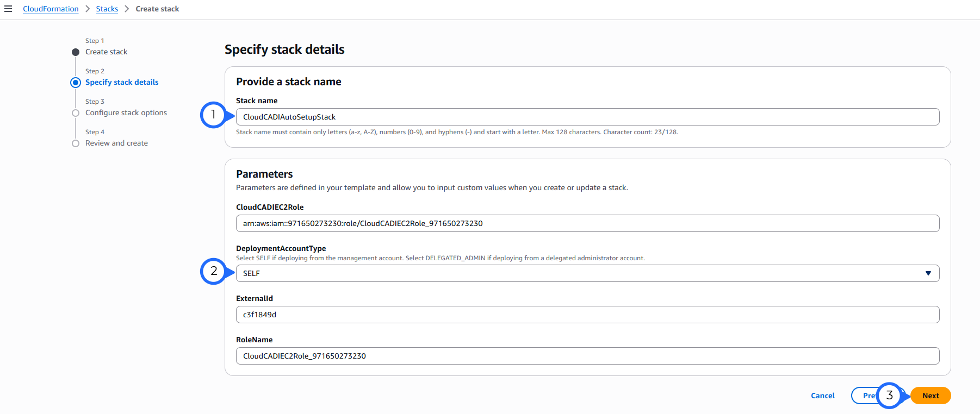Screen dimensions: 980x414
Task: Click the dropdown arrow next to SELF
Action: point(928,273)
